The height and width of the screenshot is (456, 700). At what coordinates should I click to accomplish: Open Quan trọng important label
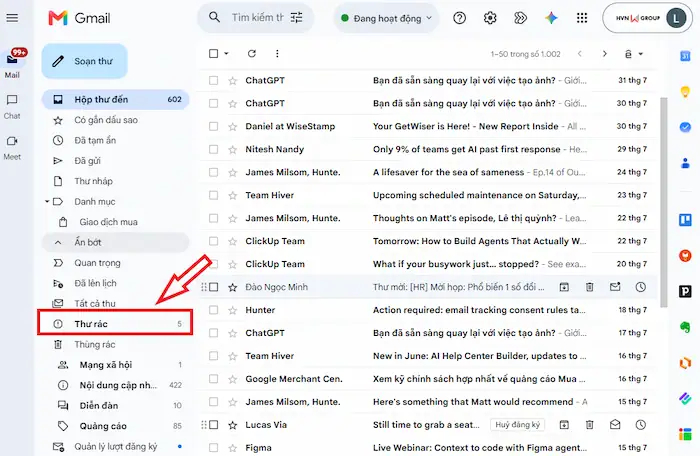(x=116, y=263)
